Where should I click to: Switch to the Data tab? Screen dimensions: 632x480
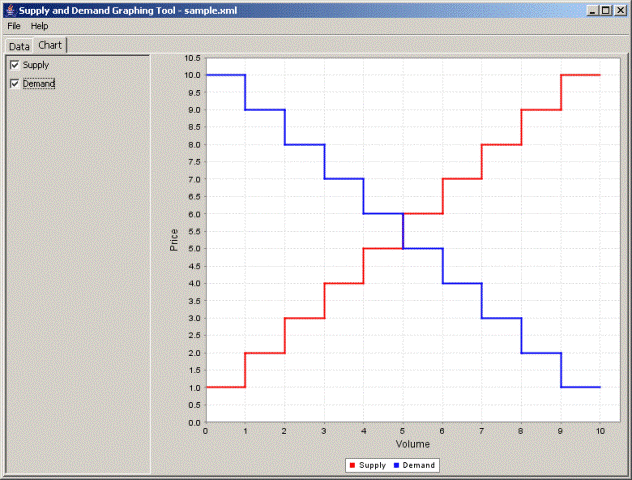click(19, 46)
